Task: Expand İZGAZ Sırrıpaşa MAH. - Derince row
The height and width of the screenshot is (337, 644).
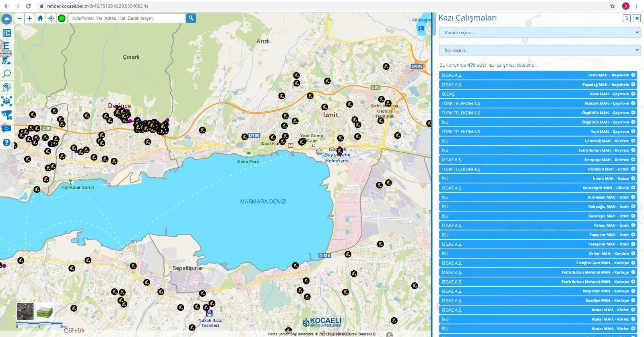Action: coord(538,160)
